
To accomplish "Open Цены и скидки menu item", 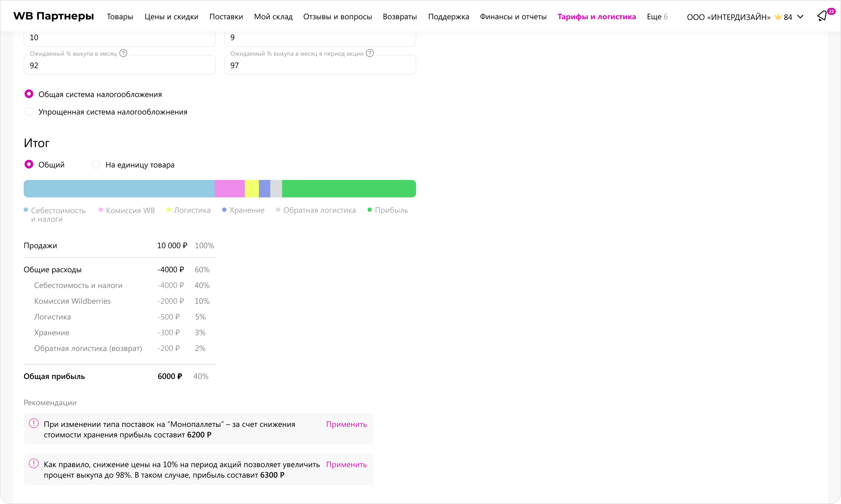I will pos(171,17).
